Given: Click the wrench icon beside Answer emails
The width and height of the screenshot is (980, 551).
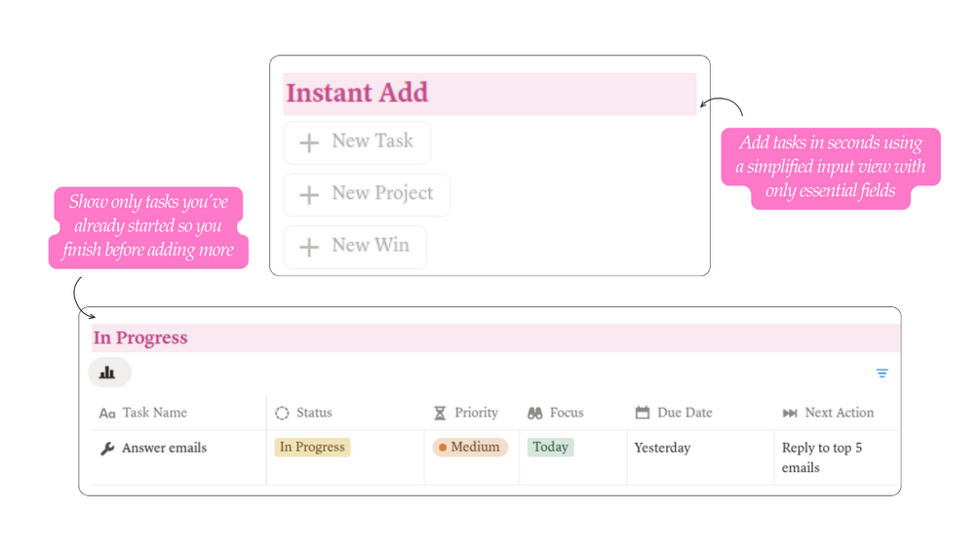Looking at the screenshot, I should tap(107, 449).
